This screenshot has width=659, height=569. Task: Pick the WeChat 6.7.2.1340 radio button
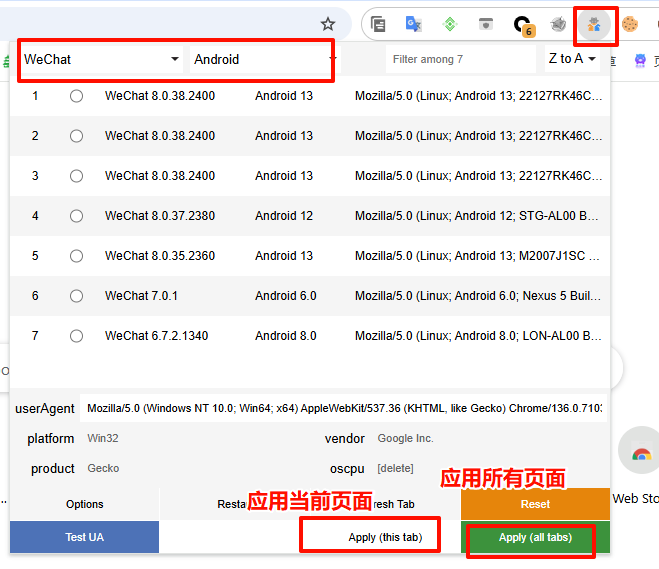[76, 336]
